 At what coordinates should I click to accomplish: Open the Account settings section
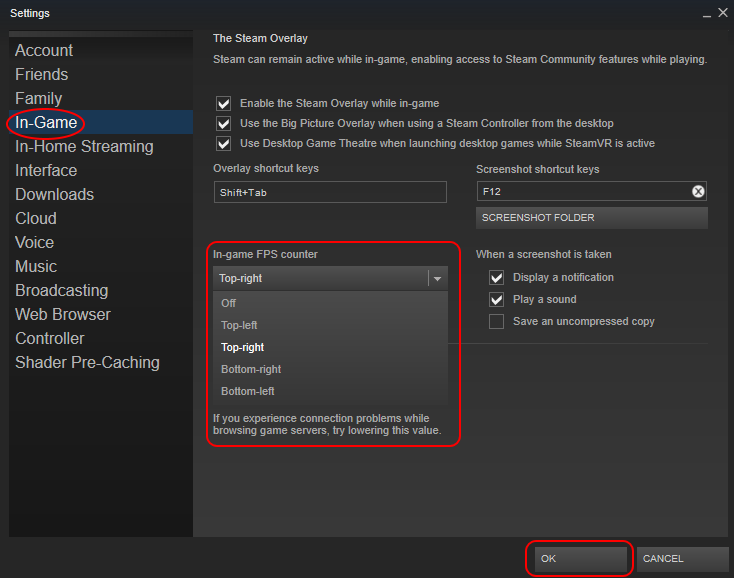click(101, 50)
